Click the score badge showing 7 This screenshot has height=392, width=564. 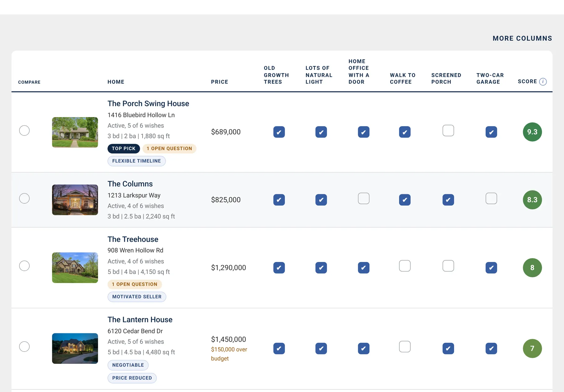coord(532,348)
